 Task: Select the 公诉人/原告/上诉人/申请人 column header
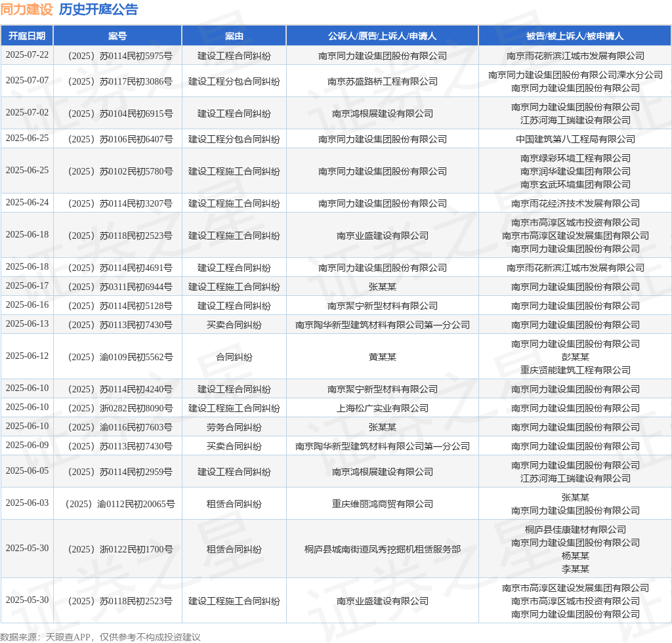tap(383, 36)
